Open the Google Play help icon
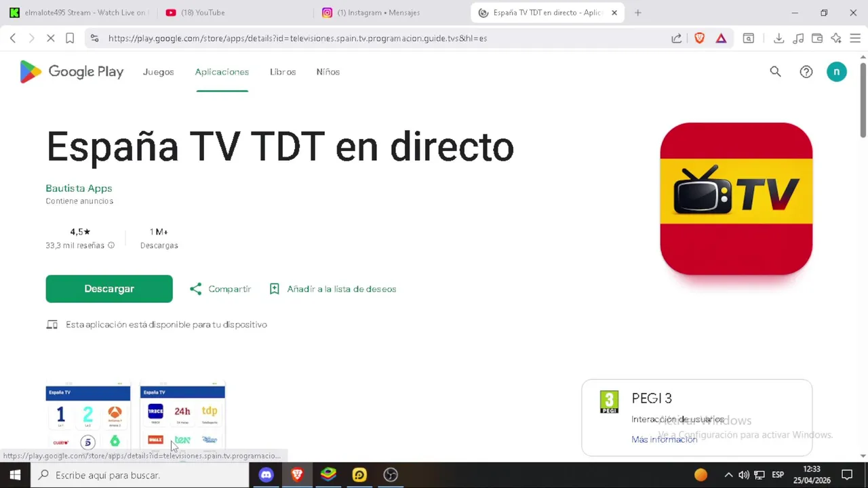Viewport: 868px width, 488px height. (806, 72)
